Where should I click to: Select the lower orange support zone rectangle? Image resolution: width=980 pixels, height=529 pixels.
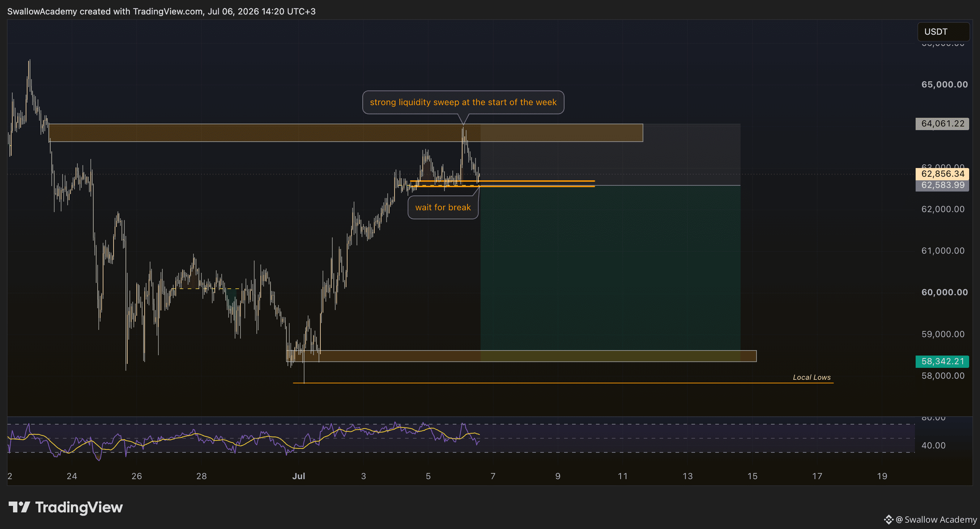click(x=521, y=356)
